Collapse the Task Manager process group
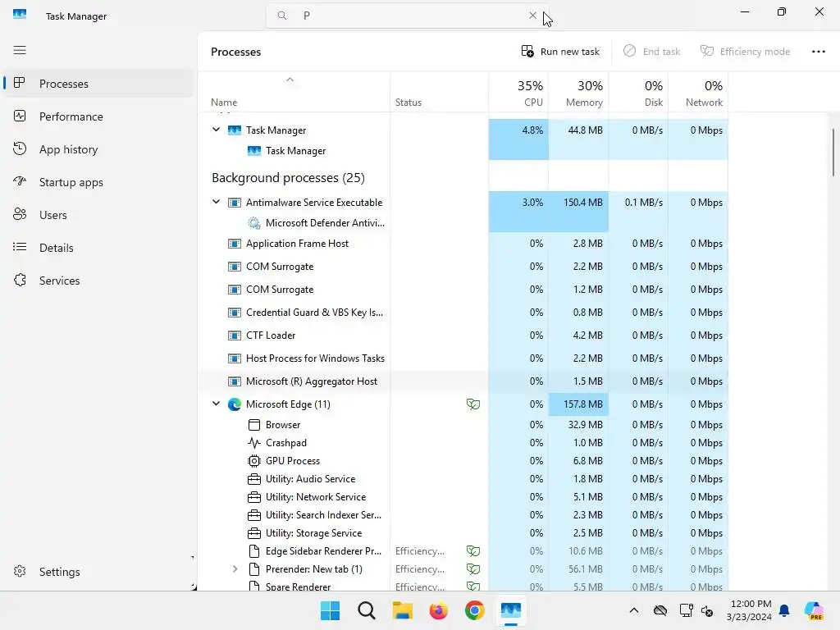The height and width of the screenshot is (630, 840). coord(216,130)
